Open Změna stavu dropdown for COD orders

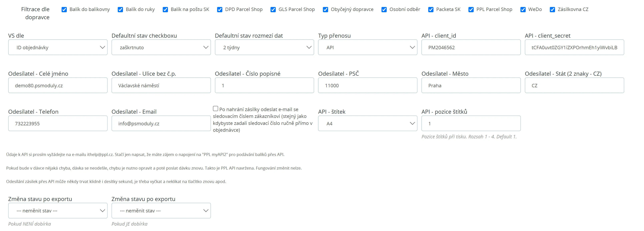click(161, 211)
